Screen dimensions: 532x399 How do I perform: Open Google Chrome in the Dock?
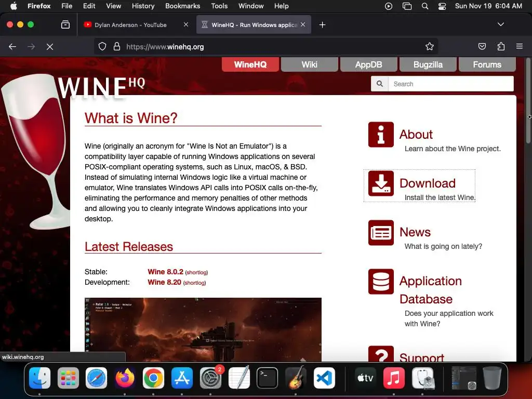pos(153,378)
